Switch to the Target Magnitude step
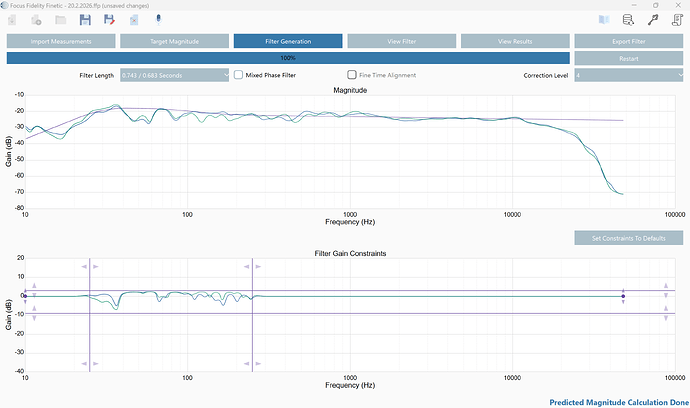 point(174,41)
